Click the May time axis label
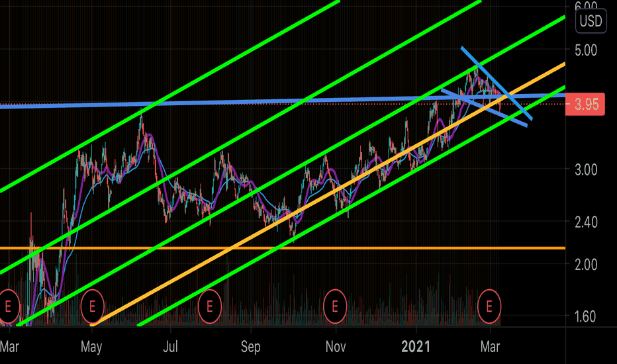The height and width of the screenshot is (364, 617). 91,347
